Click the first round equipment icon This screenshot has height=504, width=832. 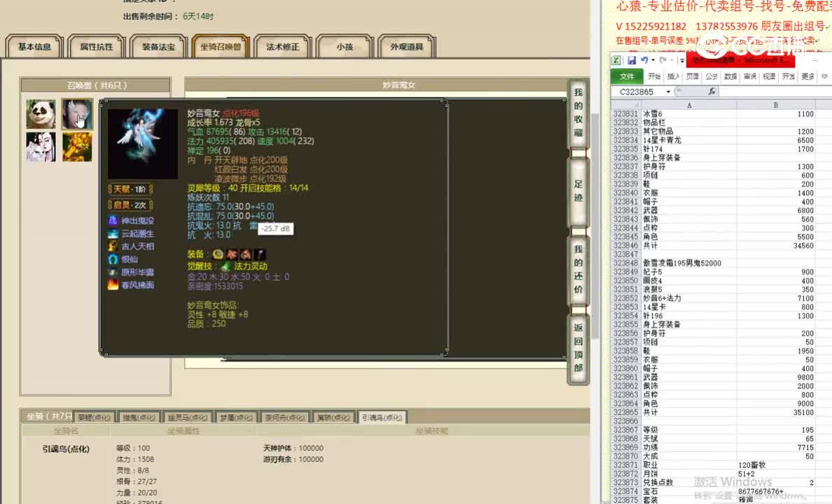tap(218, 255)
